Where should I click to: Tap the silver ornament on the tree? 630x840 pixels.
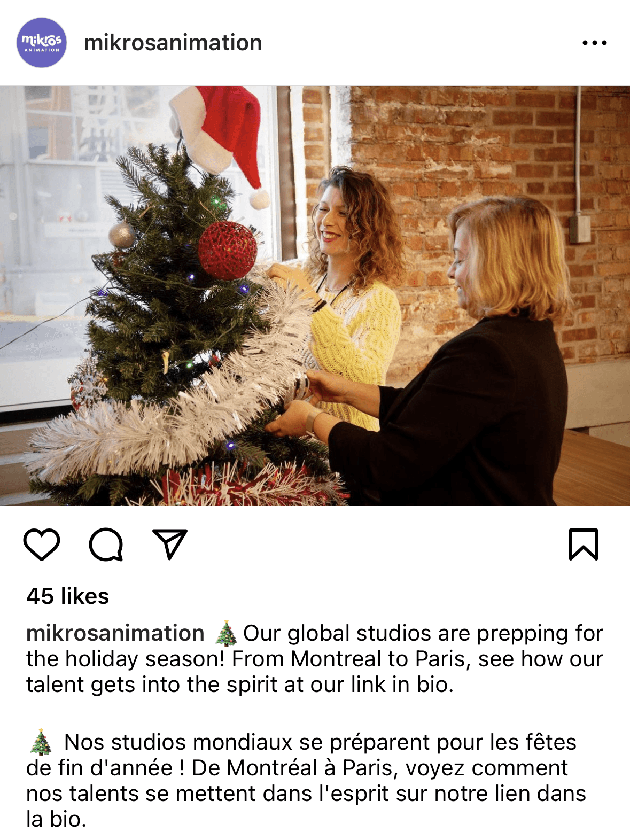click(x=122, y=235)
